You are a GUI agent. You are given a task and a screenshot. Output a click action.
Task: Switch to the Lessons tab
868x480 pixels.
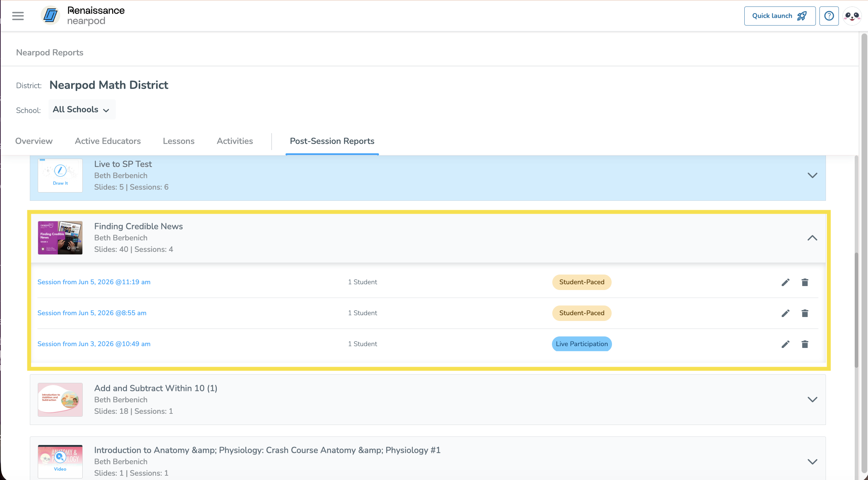pos(179,141)
